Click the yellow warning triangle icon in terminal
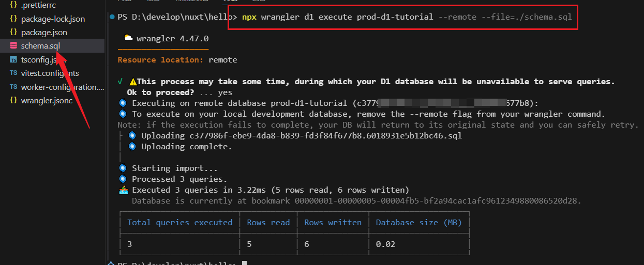The image size is (644, 265). (133, 82)
